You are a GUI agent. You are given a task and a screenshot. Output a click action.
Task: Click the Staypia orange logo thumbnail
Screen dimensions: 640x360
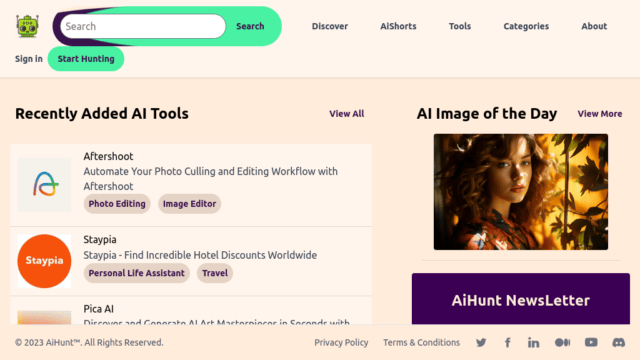[44, 261]
